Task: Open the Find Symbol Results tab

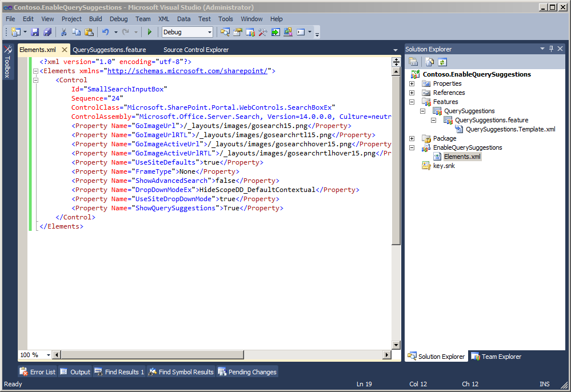Action: [181, 372]
